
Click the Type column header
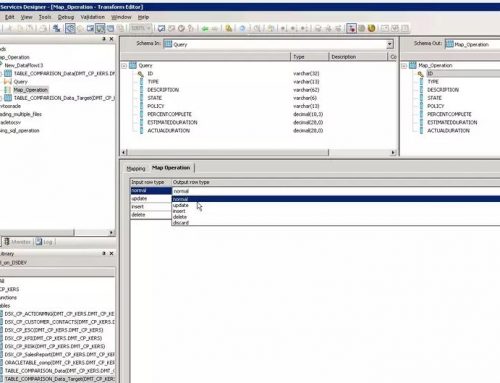[310, 57]
